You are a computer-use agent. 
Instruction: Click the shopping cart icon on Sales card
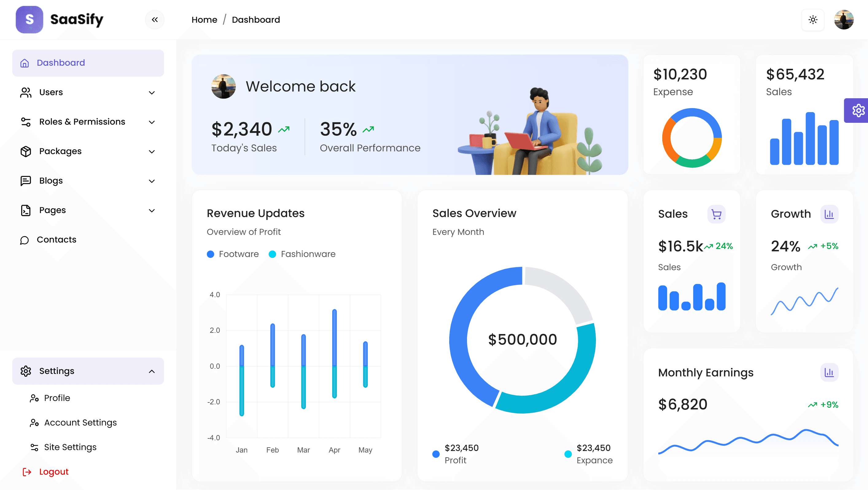click(716, 214)
